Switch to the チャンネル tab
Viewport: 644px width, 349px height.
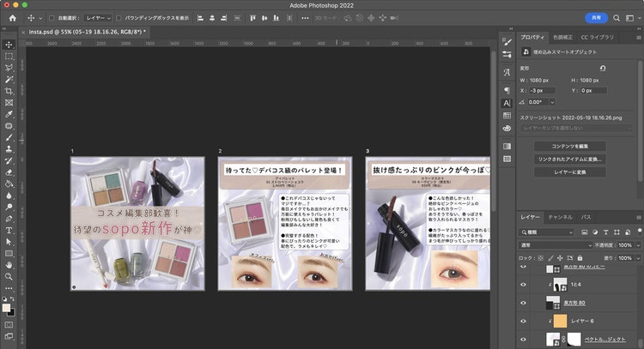pos(560,217)
